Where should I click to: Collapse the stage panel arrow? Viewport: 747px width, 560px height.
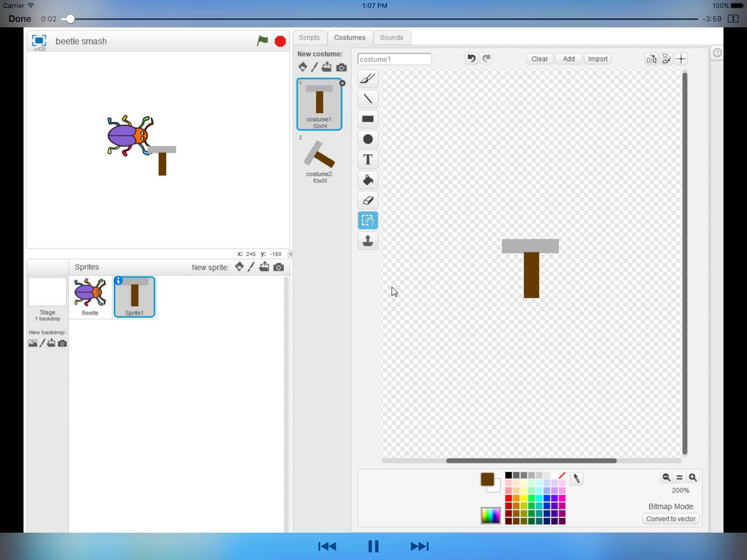[x=290, y=254]
